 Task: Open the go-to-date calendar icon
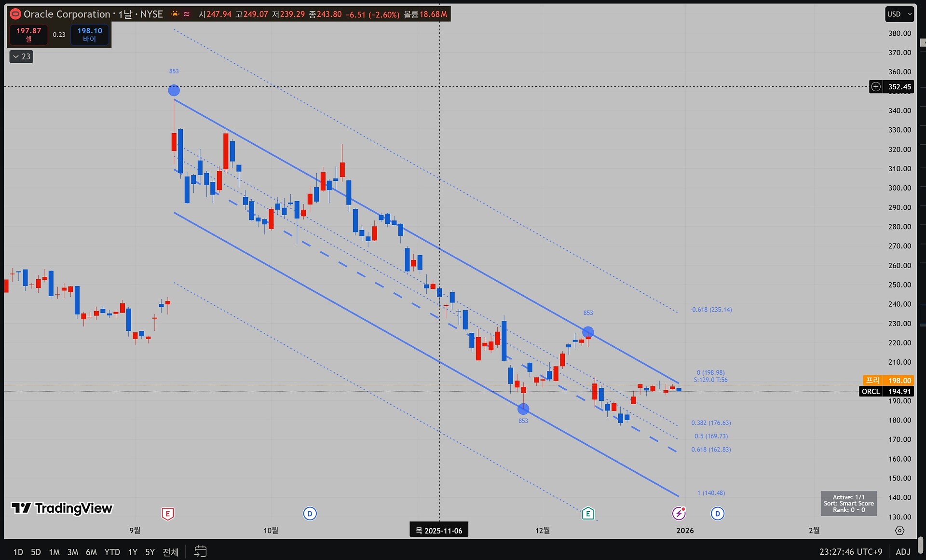click(200, 551)
